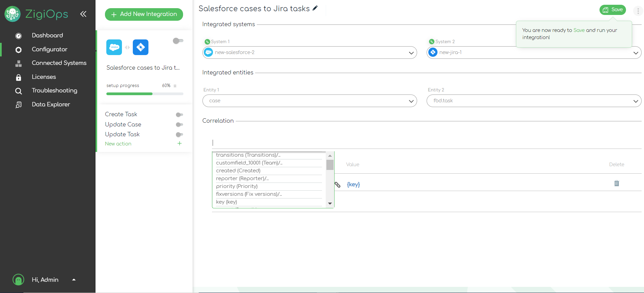The width and height of the screenshot is (644, 293).
Task: Click the field list scrollbar thumb
Action: (330, 165)
